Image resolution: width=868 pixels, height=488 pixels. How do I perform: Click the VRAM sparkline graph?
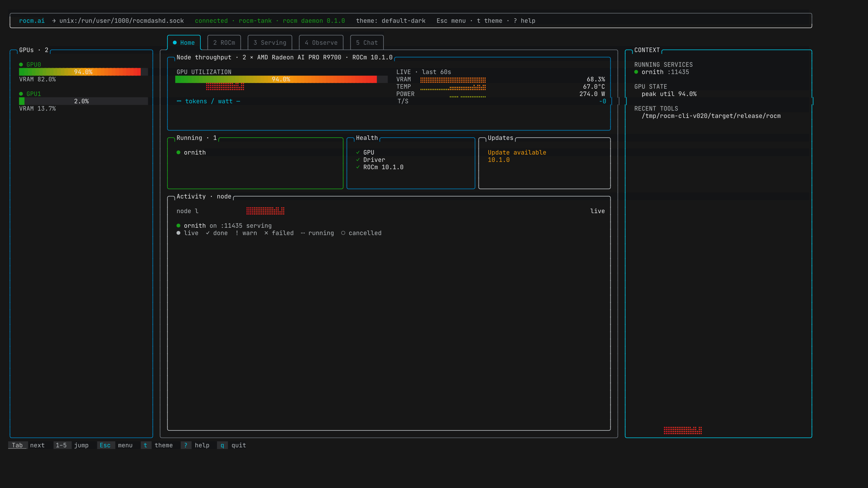453,80
